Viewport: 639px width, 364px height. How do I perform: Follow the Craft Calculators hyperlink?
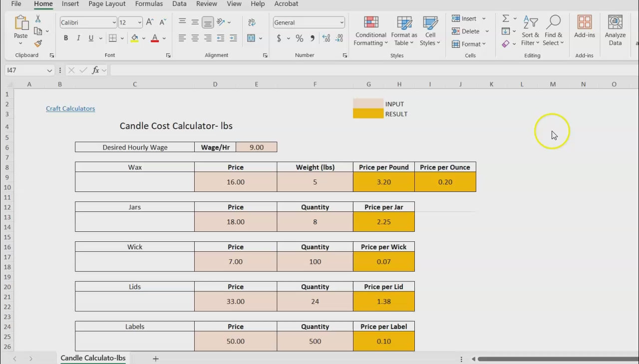[x=70, y=109]
